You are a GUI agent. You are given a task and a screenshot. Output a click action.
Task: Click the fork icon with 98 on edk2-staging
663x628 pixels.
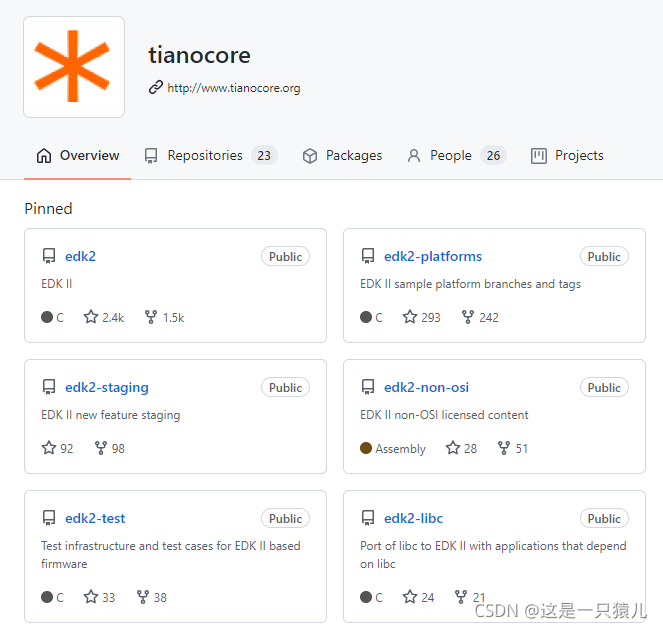click(101, 448)
